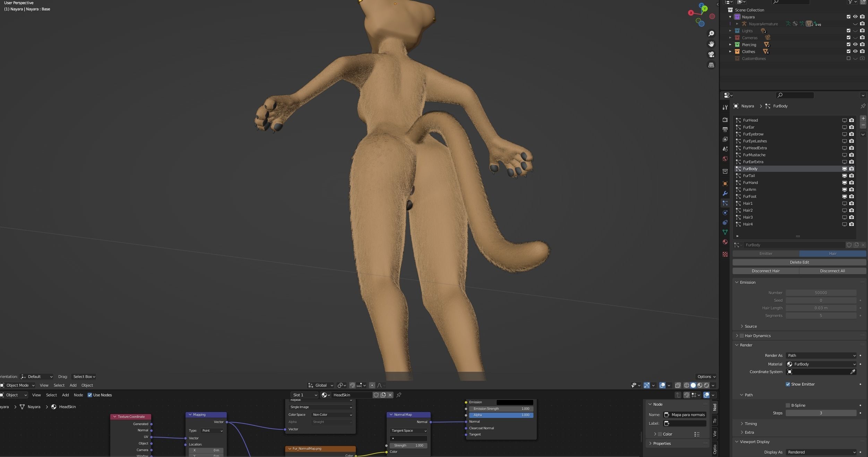
Task: Toggle FurTail viewport display monitor icon
Action: coord(844,176)
